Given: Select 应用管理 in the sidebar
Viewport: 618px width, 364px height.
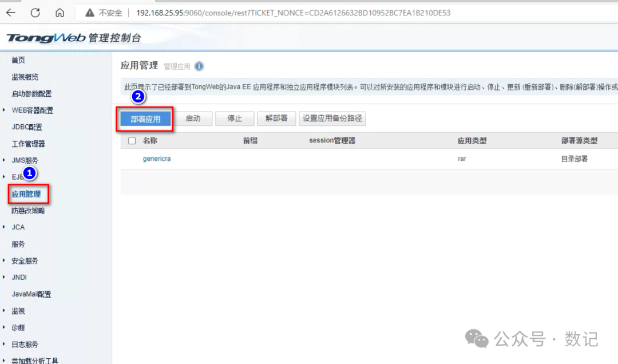Looking at the screenshot, I should [26, 194].
